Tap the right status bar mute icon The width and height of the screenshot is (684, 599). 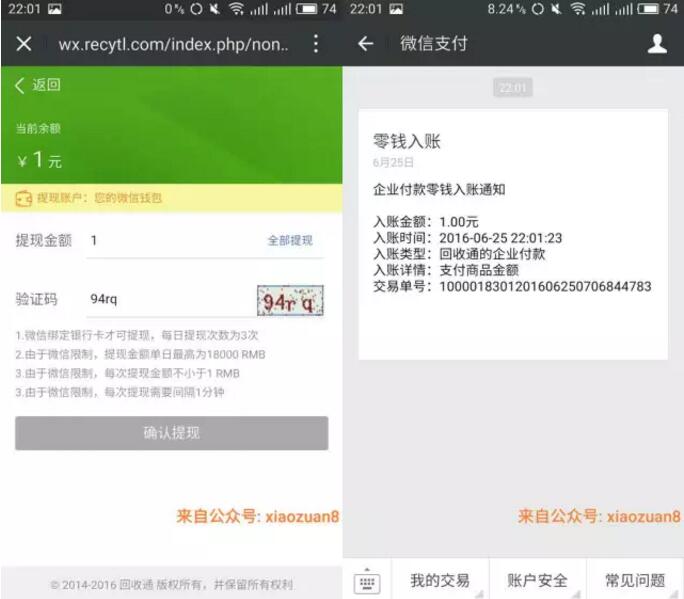(556, 9)
